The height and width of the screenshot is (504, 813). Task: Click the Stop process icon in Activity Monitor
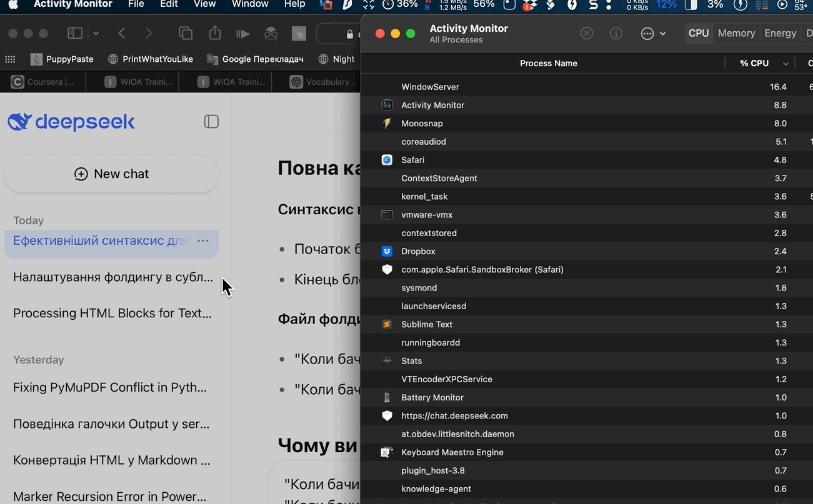click(586, 34)
